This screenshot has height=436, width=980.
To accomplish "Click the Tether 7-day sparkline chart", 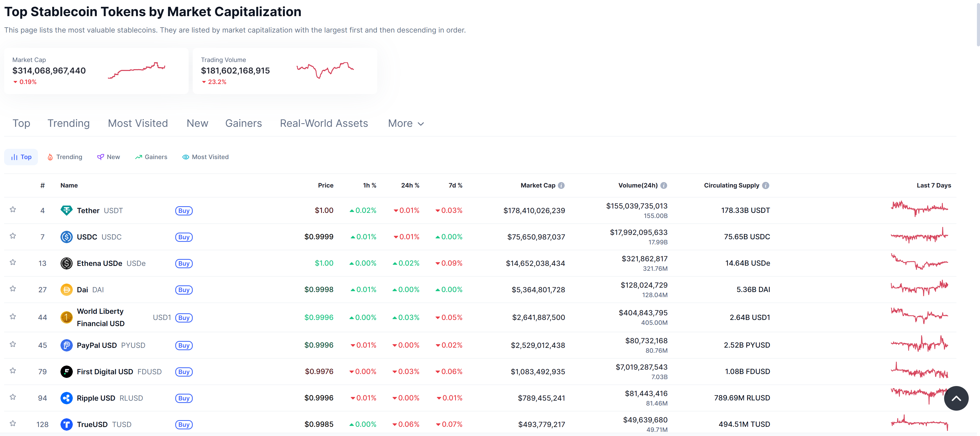I will coord(919,208).
